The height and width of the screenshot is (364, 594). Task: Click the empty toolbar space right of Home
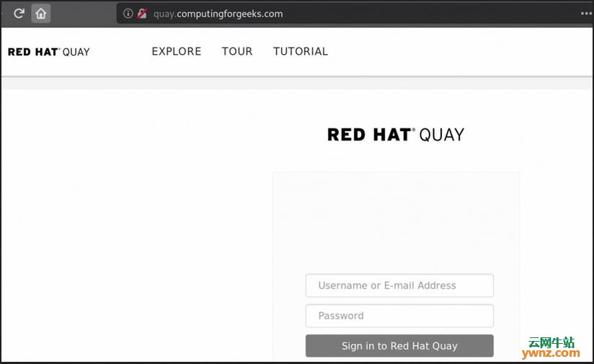click(x=84, y=14)
